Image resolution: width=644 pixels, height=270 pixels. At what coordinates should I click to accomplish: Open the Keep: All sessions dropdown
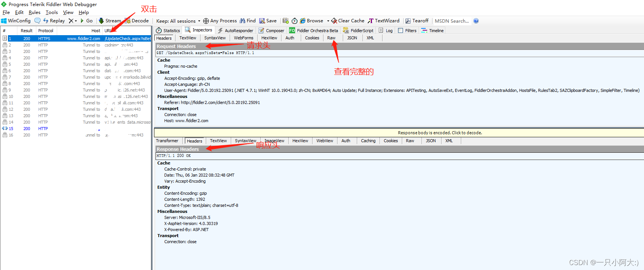point(178,21)
